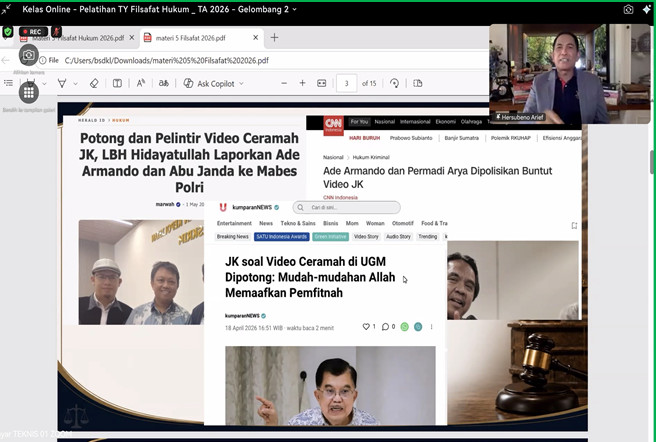Toggle the gallery view grid button

pyautogui.click(x=28, y=93)
